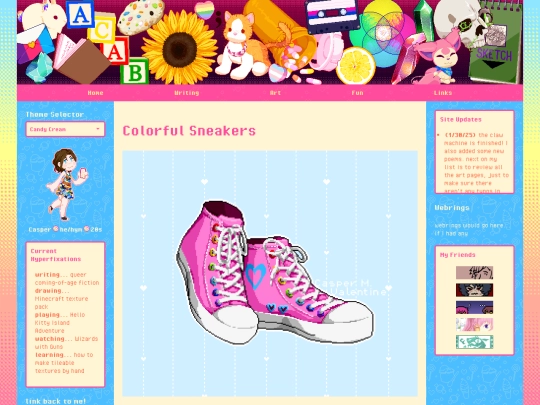The height and width of the screenshot is (405, 540).
Task: Click the green Sketch notebook icon
Action: coord(496,45)
